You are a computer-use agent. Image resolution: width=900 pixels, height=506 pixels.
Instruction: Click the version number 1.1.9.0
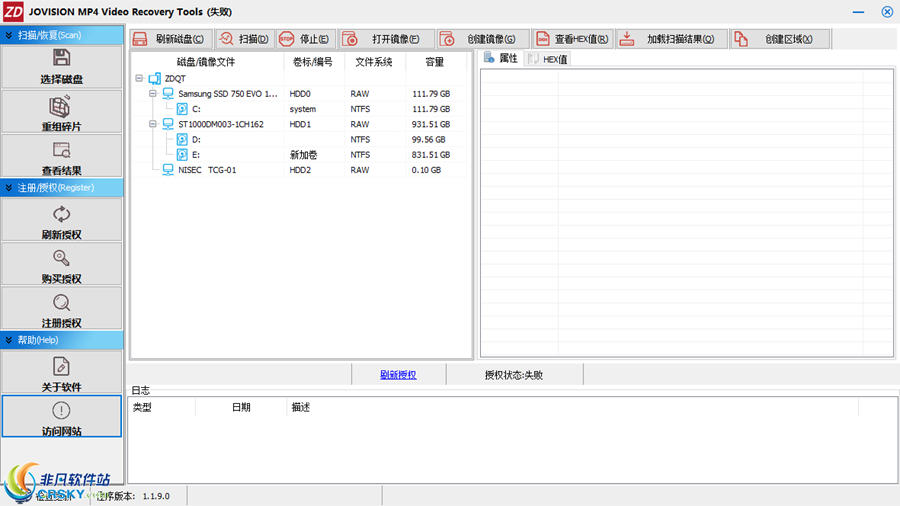[x=156, y=496]
